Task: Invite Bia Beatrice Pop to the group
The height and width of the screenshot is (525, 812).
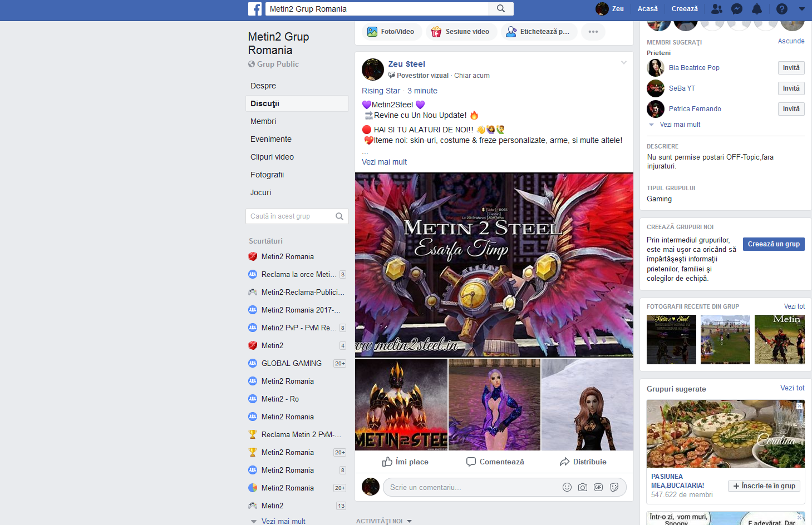Action: tap(791, 68)
